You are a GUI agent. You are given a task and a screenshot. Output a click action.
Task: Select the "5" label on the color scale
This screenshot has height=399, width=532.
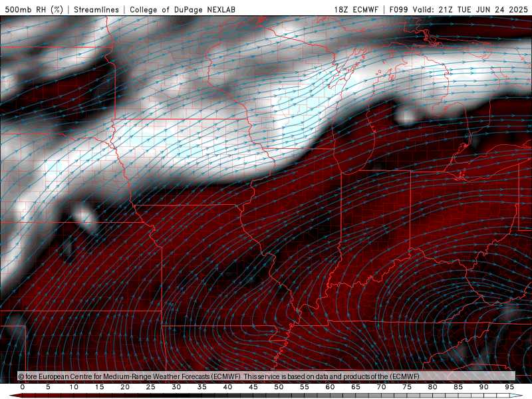48,387
